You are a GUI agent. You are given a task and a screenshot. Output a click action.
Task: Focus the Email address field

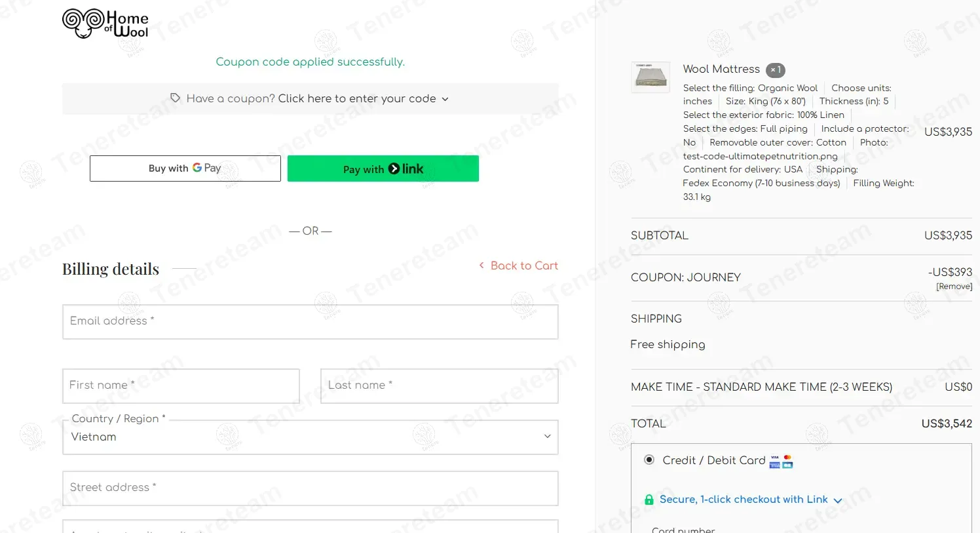(x=310, y=322)
